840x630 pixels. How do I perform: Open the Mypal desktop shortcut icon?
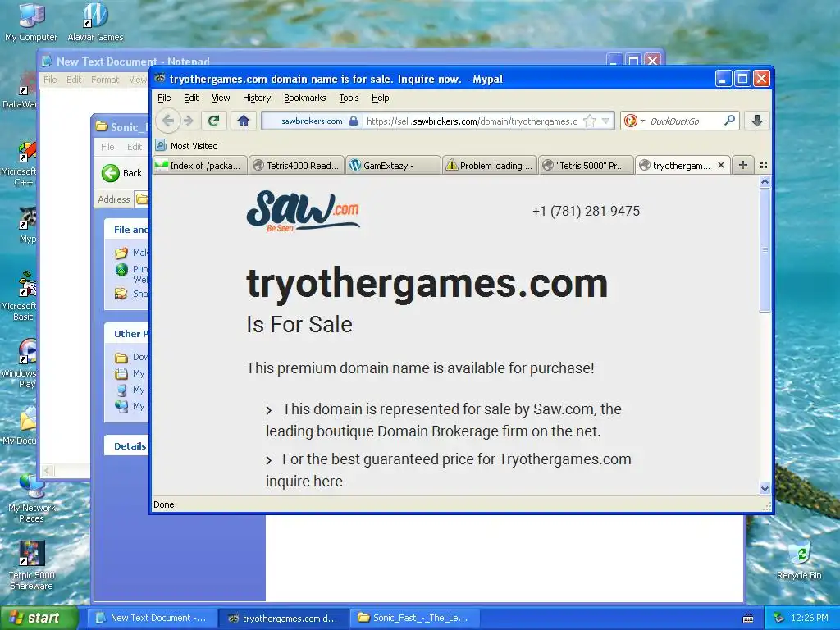pos(27,225)
